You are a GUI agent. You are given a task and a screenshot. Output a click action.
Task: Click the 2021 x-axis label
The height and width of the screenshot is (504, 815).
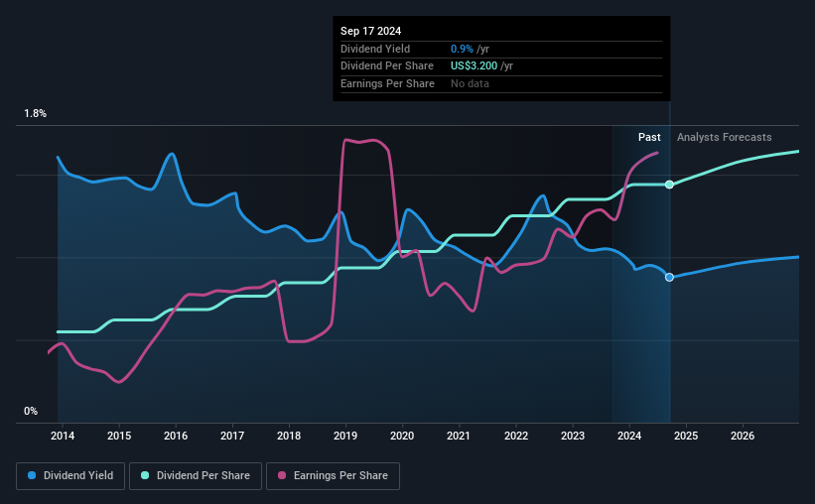point(459,436)
